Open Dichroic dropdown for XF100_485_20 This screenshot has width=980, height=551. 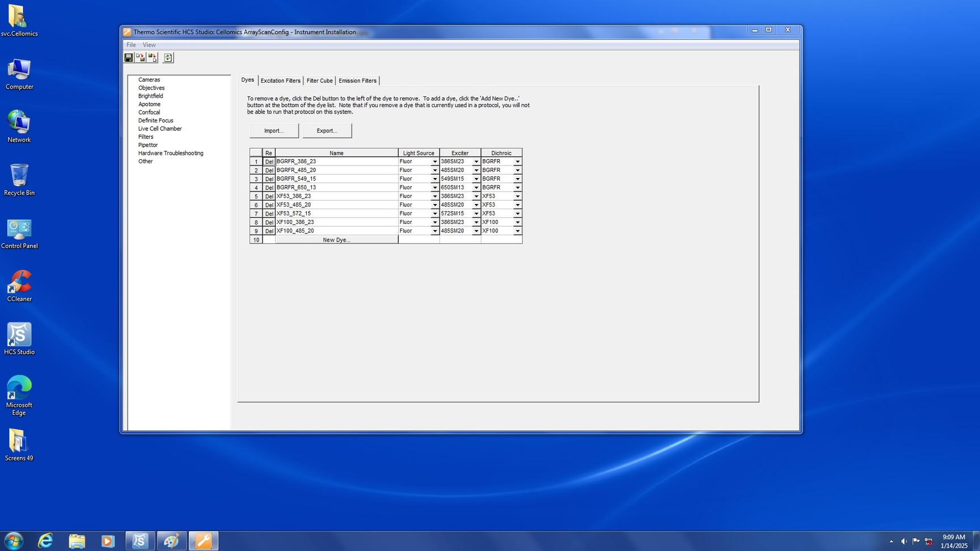(517, 231)
